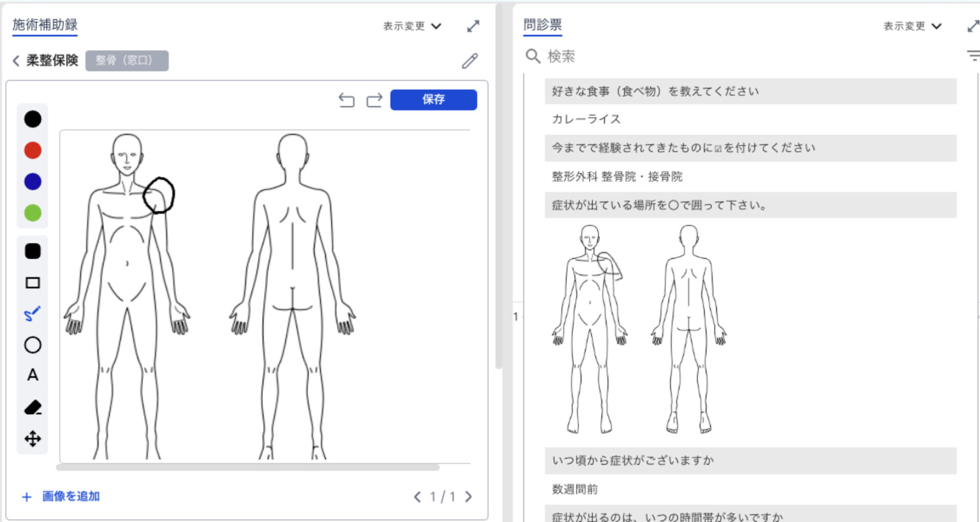Expand the 施術補助録 panel to fullscreen
The width and height of the screenshot is (980, 522).
tap(473, 26)
